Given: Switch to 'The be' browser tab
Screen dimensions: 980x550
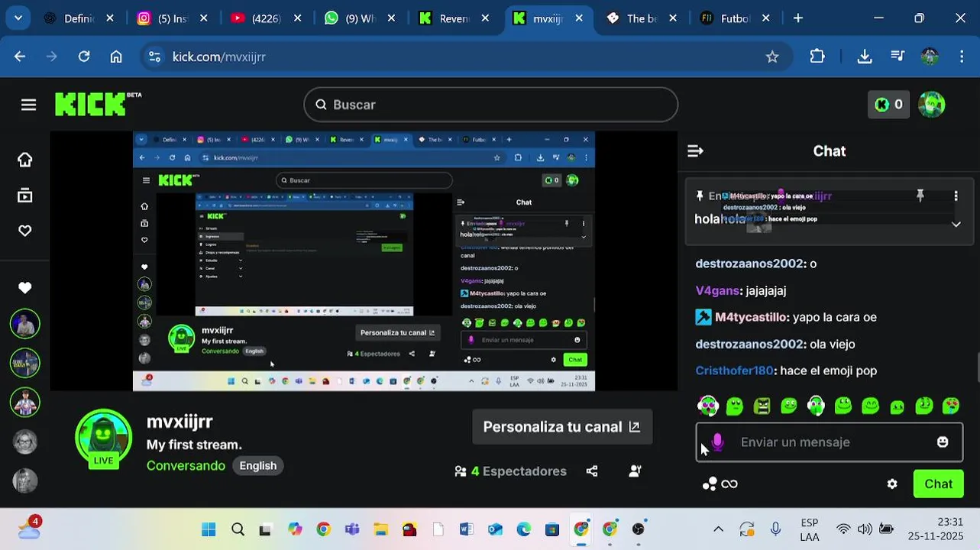Looking at the screenshot, I should pyautogui.click(x=640, y=18).
